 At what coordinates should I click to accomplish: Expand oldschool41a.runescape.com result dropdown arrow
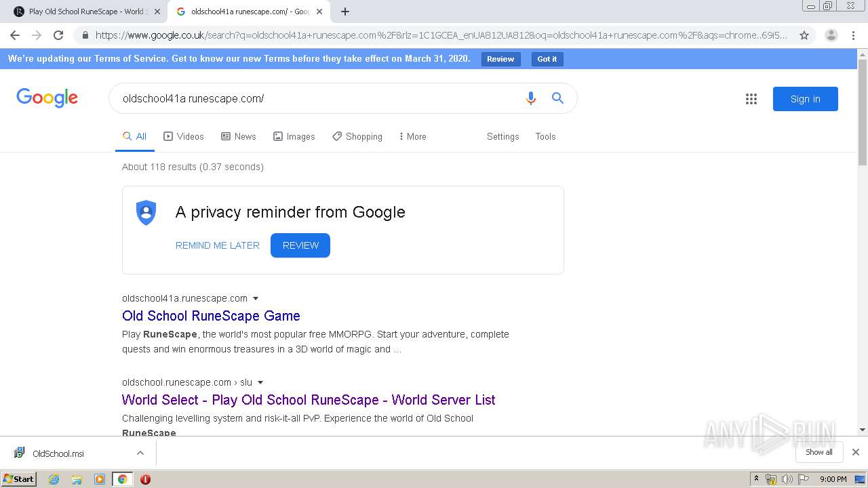tap(256, 298)
